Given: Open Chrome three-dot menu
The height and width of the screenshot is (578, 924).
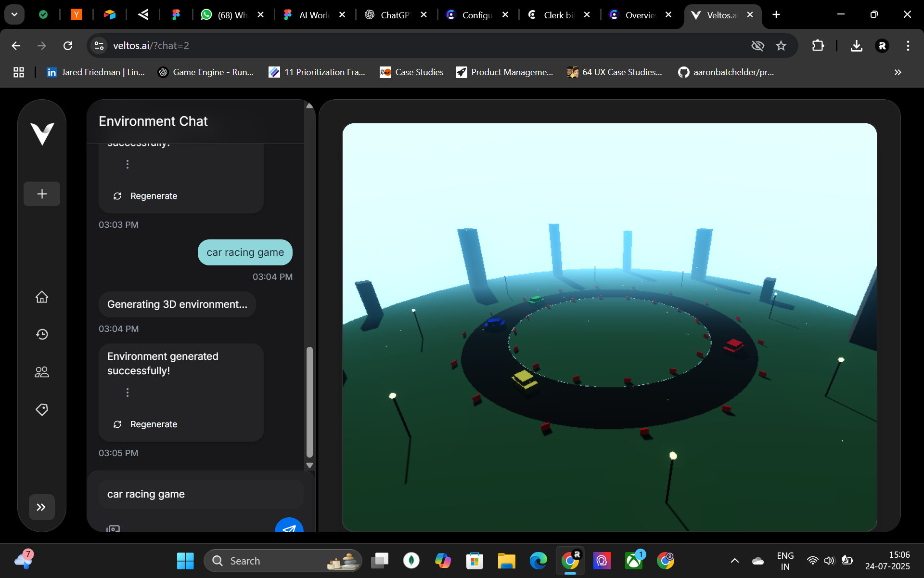Looking at the screenshot, I should (x=908, y=46).
